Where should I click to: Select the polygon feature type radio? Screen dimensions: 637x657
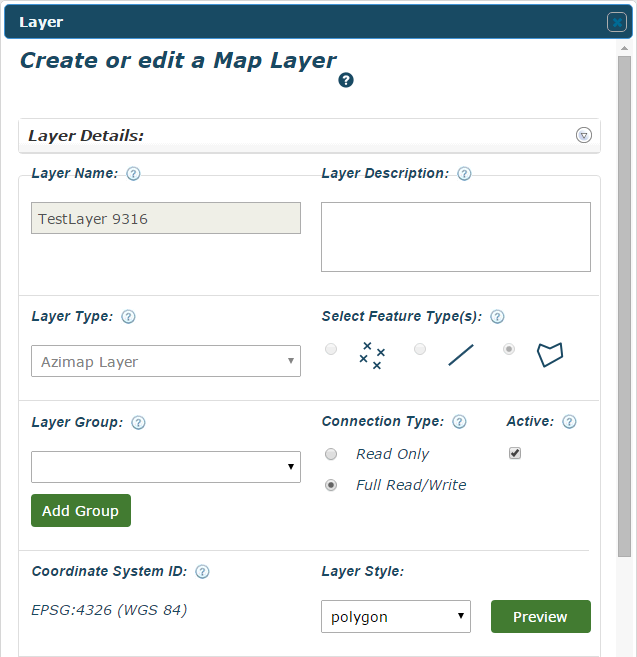[509, 349]
